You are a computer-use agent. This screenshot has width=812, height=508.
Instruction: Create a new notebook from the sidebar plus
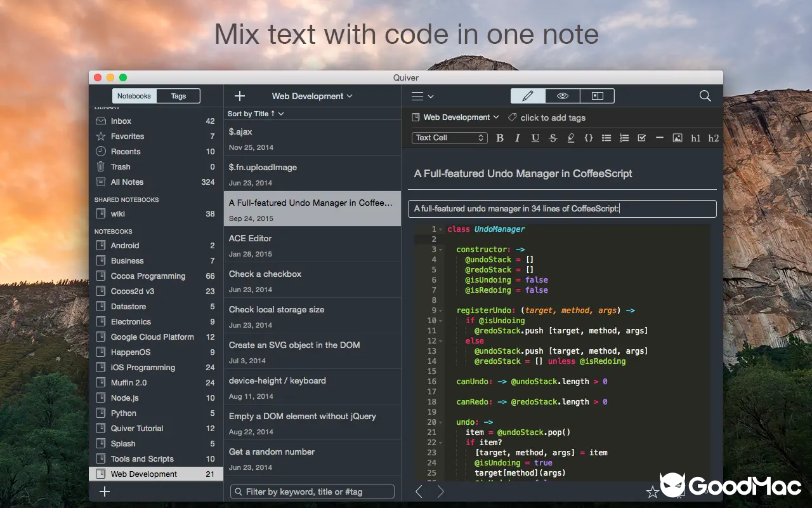click(x=105, y=491)
